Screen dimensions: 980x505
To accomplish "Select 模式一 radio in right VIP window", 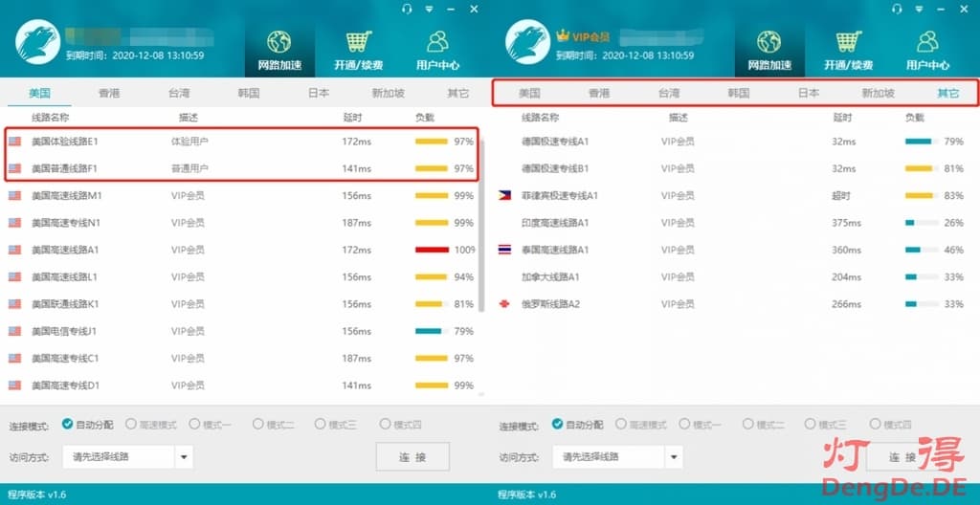I will pos(684,424).
